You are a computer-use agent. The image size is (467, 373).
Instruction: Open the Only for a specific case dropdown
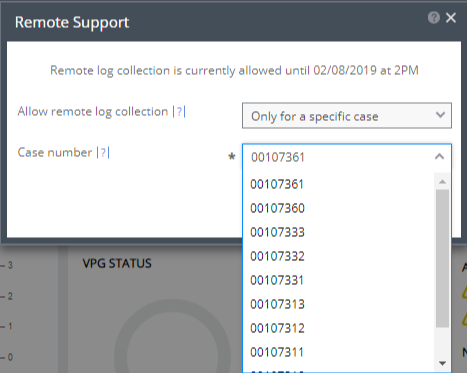(x=347, y=116)
